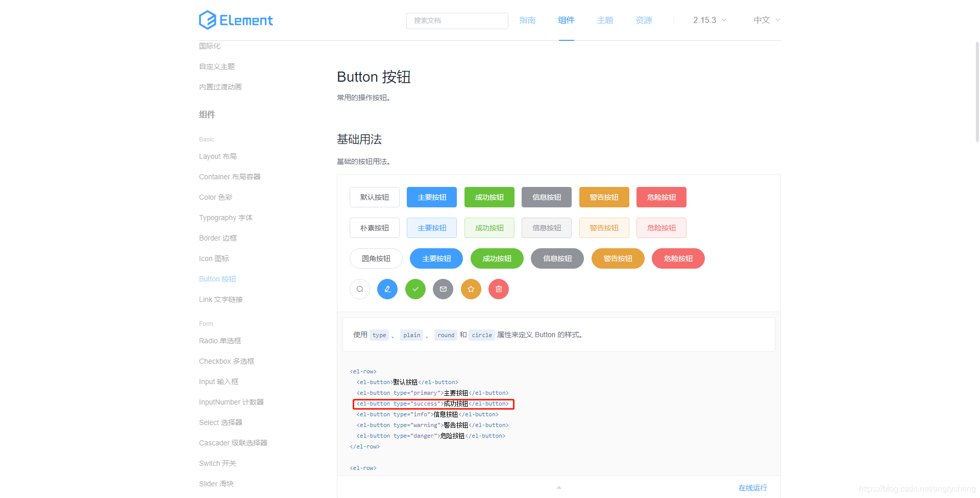
Task: Open Radio 单选框 in the sidebar
Action: [x=220, y=341]
